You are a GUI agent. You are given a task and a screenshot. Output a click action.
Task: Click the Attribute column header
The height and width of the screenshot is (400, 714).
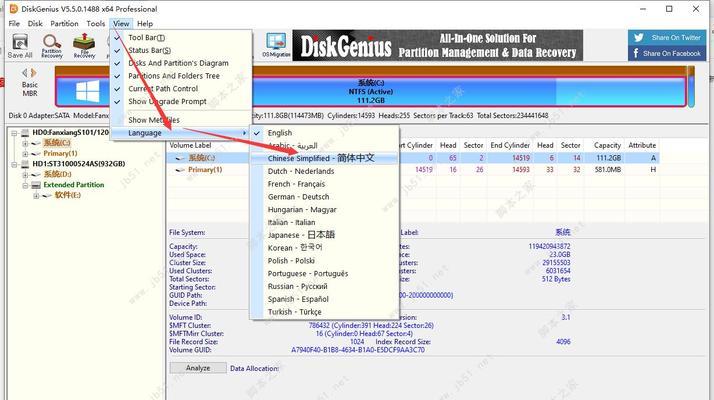pyautogui.click(x=642, y=145)
